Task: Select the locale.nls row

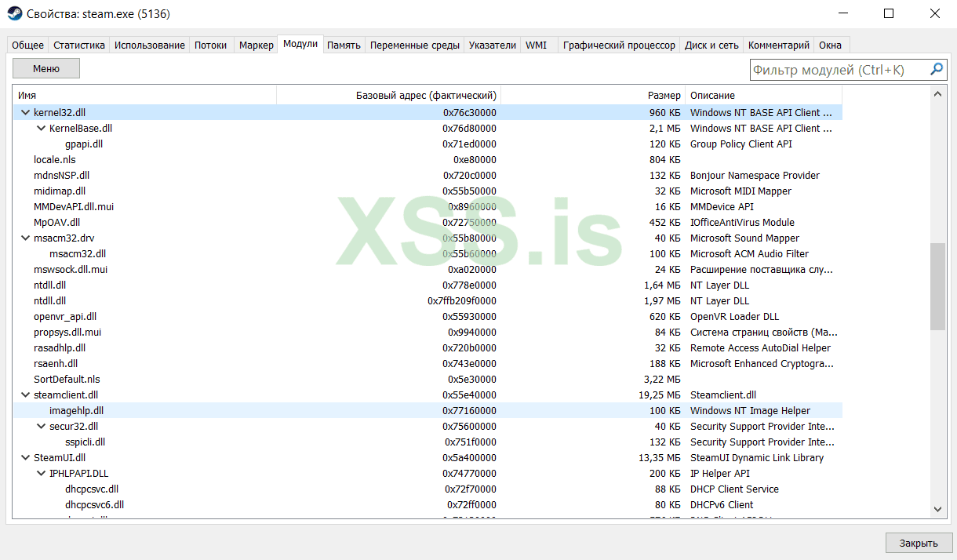Action: 428,160
